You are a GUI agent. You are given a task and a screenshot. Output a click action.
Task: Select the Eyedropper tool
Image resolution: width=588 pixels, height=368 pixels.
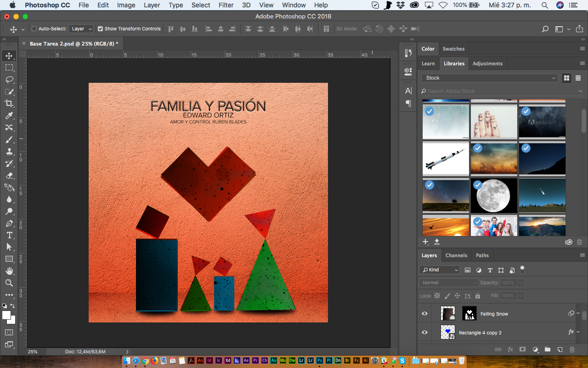pos(9,115)
